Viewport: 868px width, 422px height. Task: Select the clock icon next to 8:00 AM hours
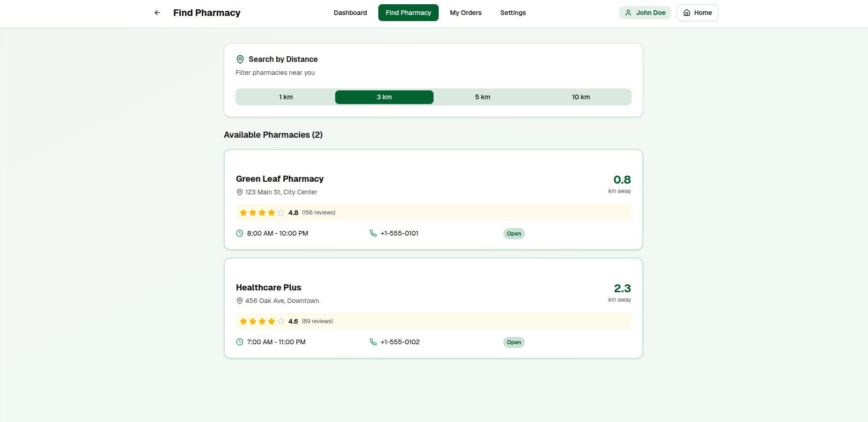[240, 233]
